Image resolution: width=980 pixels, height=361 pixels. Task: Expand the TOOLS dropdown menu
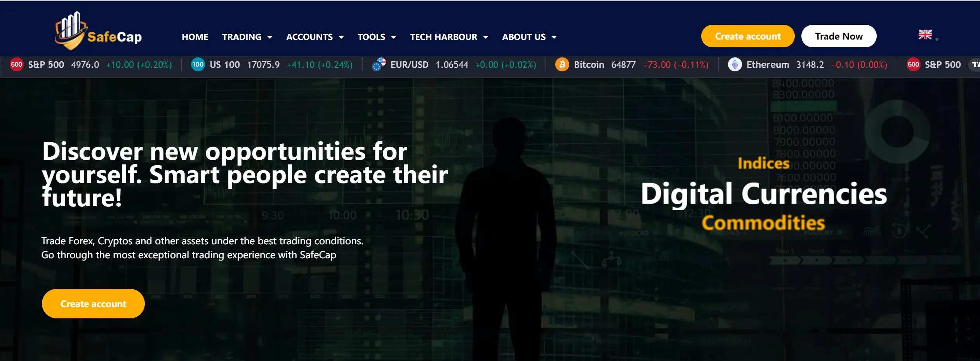pos(377,37)
